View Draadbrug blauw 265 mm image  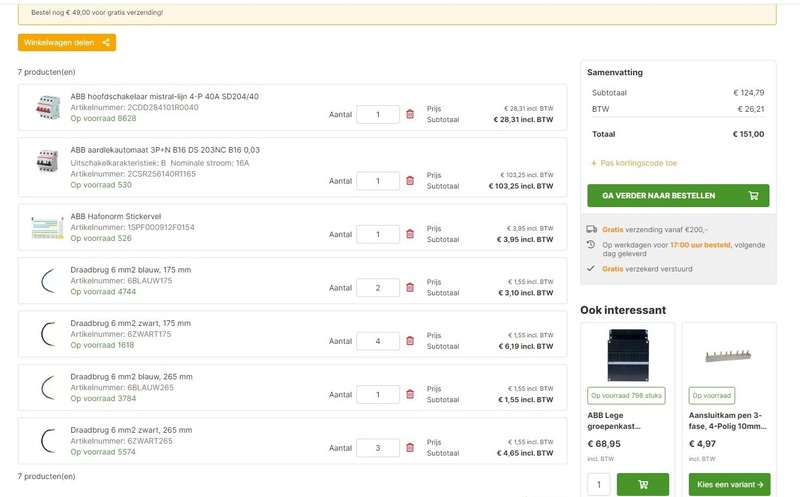[48, 388]
